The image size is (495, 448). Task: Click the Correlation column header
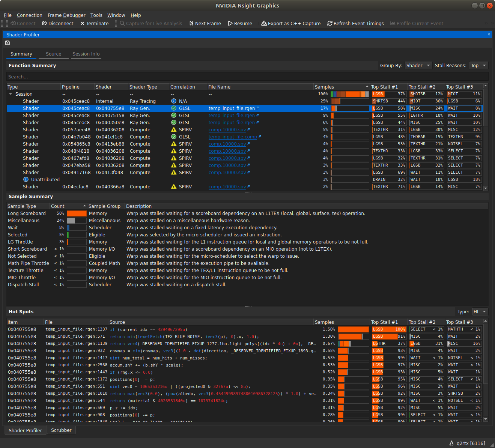[188, 87]
